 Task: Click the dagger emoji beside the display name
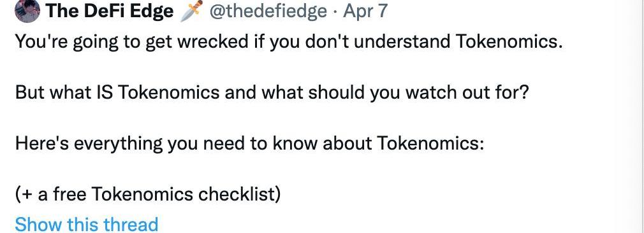click(191, 10)
